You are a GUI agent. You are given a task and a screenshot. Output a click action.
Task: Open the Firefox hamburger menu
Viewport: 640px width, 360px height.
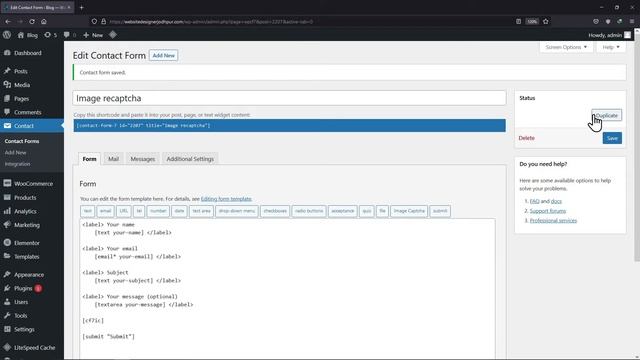(x=632, y=21)
